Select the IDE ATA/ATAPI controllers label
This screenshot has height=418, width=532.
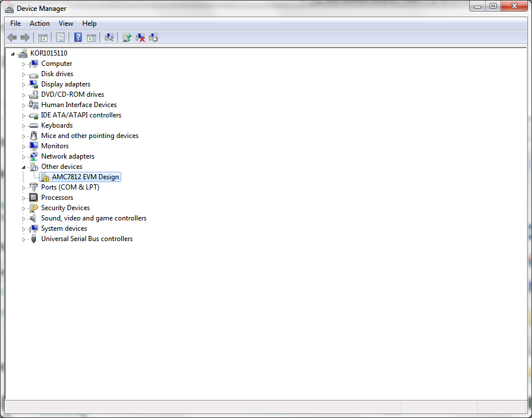coord(81,115)
